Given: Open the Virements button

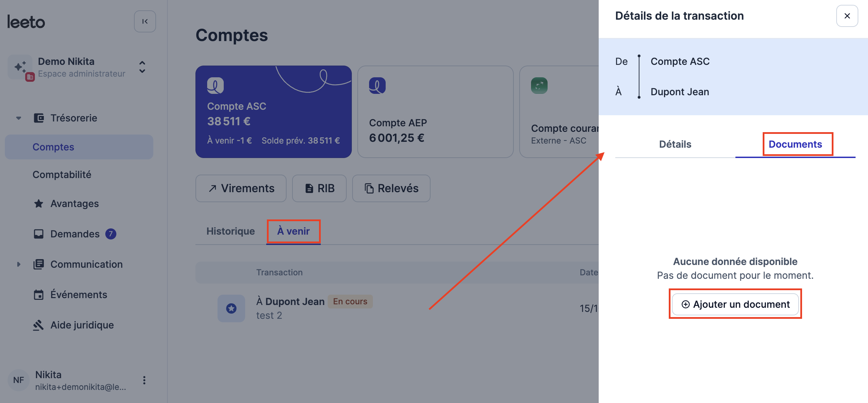Looking at the screenshot, I should [x=241, y=188].
